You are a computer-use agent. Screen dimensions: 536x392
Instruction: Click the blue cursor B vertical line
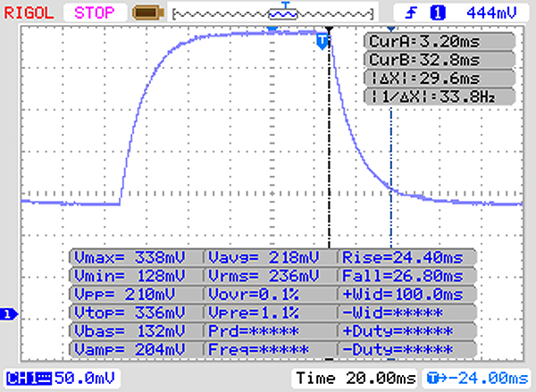pos(391,178)
